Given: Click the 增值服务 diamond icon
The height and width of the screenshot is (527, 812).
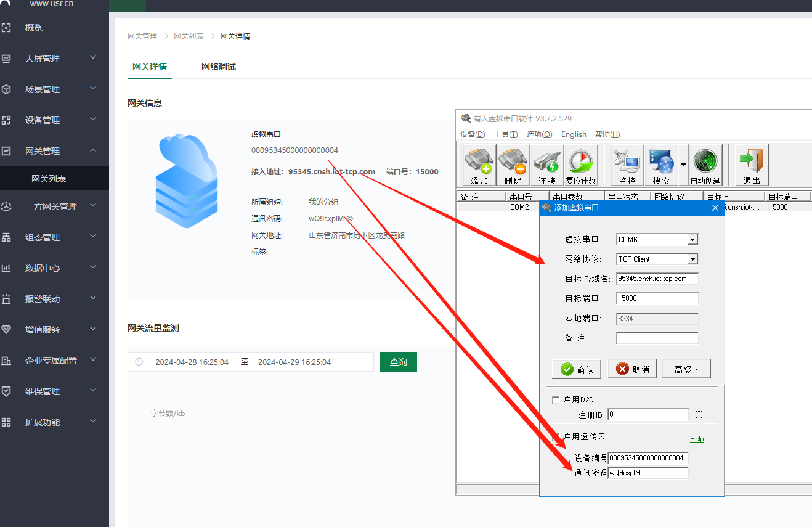Looking at the screenshot, I should click(6, 330).
